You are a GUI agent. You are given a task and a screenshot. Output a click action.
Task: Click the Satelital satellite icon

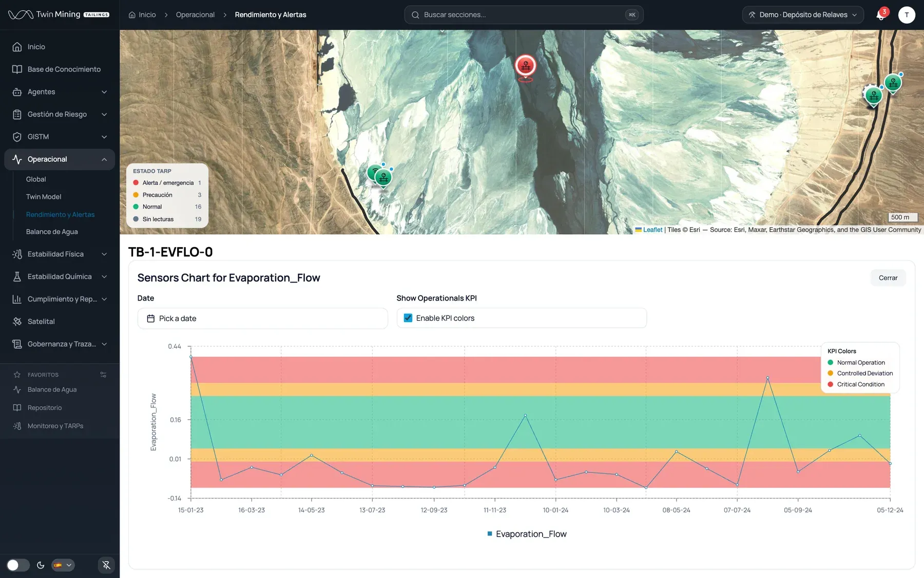[x=17, y=322]
